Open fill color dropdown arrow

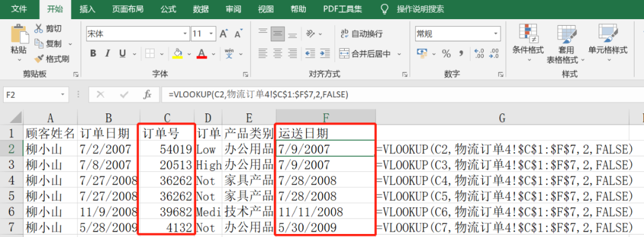[190, 54]
